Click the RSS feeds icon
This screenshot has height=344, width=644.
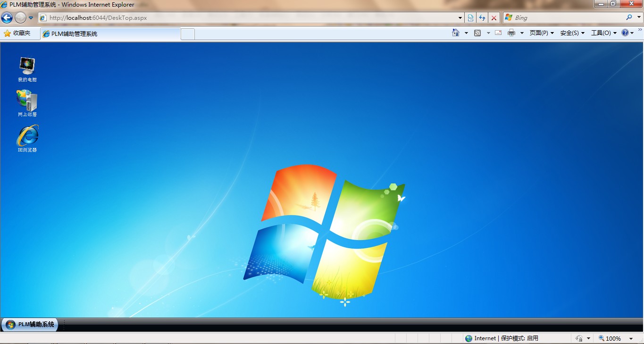[477, 33]
